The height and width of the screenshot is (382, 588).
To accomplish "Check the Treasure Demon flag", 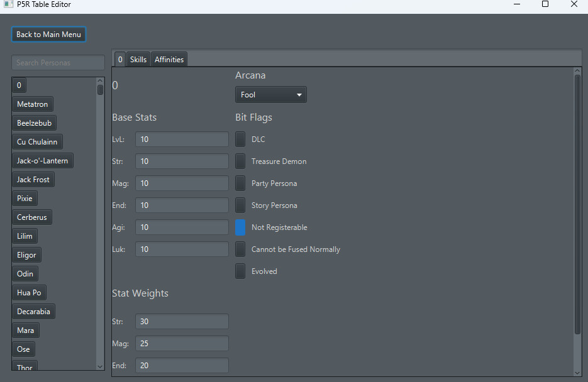I will tap(240, 161).
